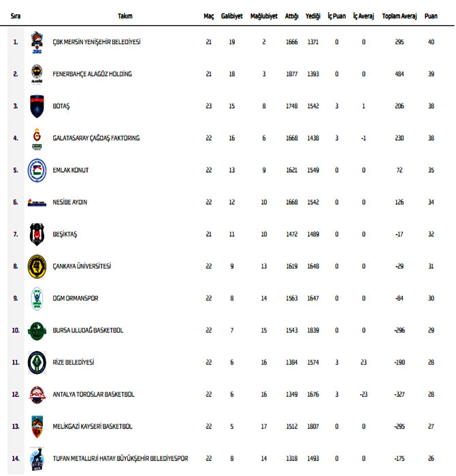The width and height of the screenshot is (456, 476).
Task: Click the Fenerbahçe Alagöz Holding logo
Action: 37,73
